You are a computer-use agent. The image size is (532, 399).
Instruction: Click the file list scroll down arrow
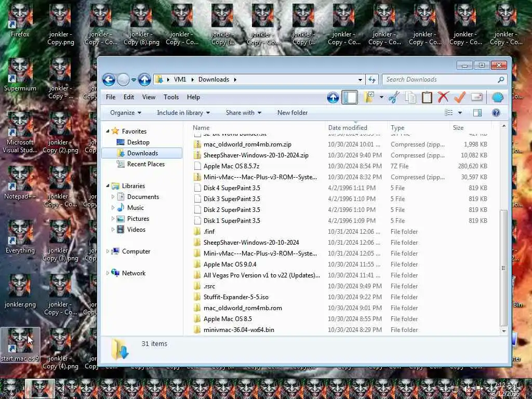[x=503, y=331]
